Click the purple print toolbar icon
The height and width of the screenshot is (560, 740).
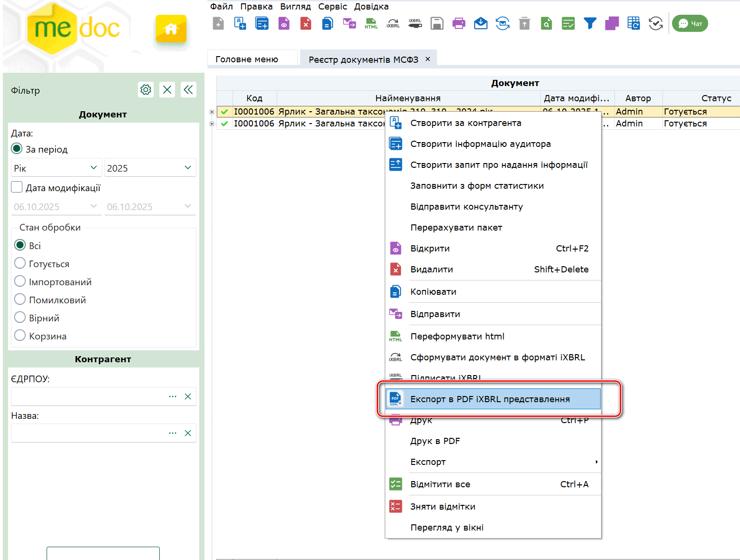coord(459,23)
